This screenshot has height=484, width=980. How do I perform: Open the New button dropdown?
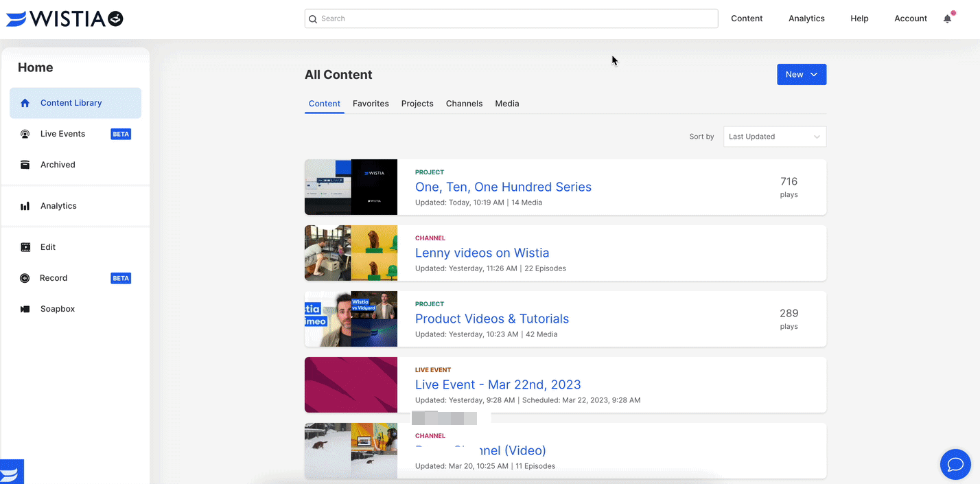[802, 74]
